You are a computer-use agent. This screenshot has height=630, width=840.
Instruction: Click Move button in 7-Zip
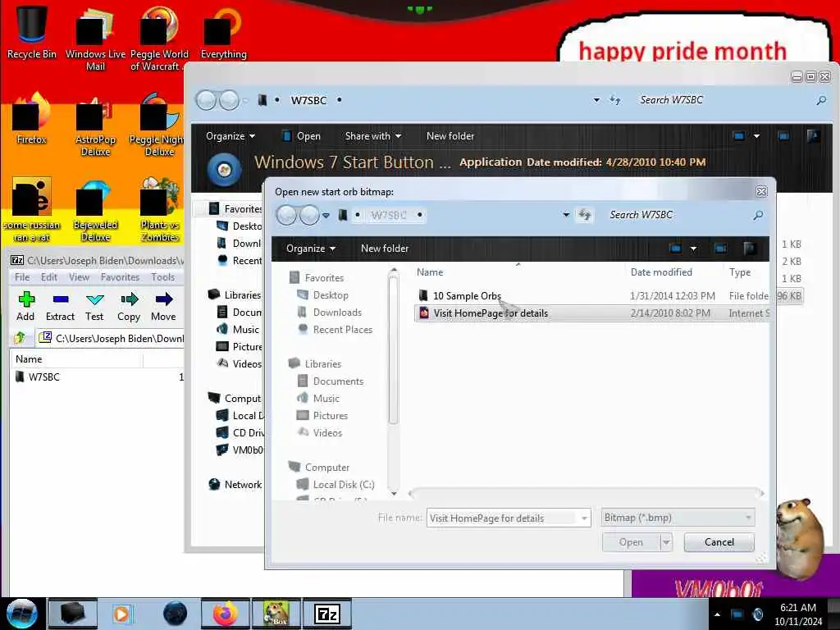[x=163, y=307]
